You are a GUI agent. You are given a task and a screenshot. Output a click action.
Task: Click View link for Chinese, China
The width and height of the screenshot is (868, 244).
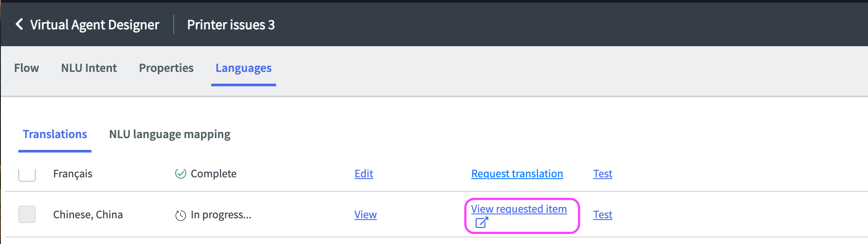(x=365, y=215)
